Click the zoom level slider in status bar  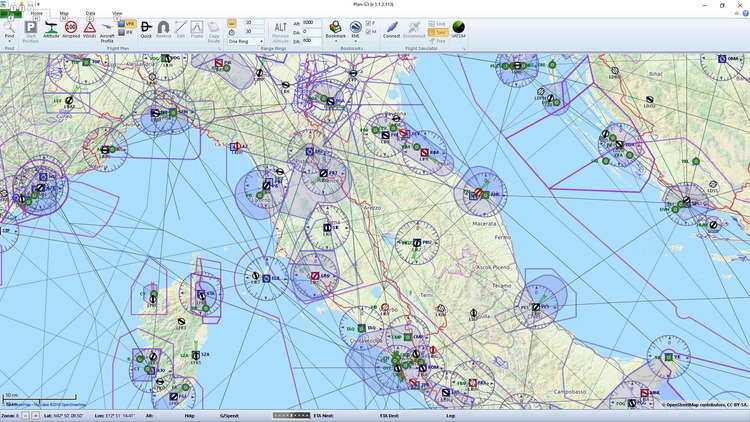point(292,414)
